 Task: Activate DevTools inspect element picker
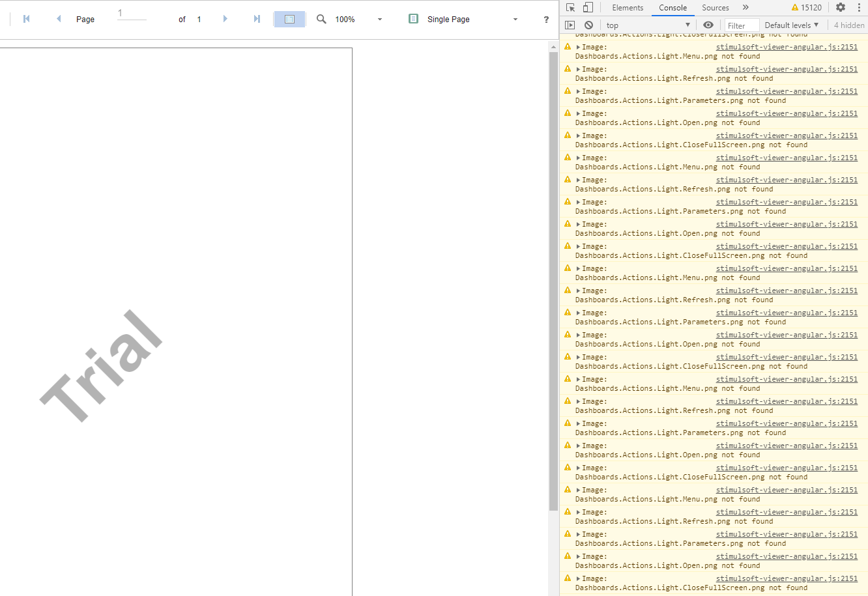point(571,7)
